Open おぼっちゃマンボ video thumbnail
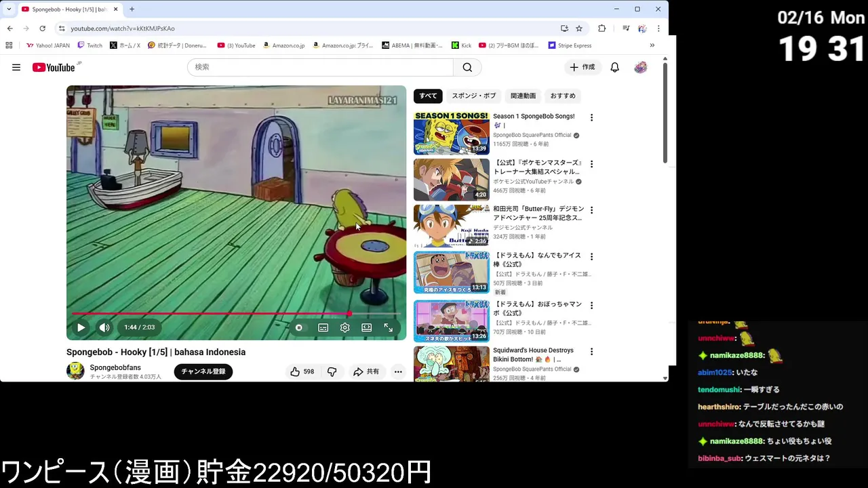 click(452, 321)
